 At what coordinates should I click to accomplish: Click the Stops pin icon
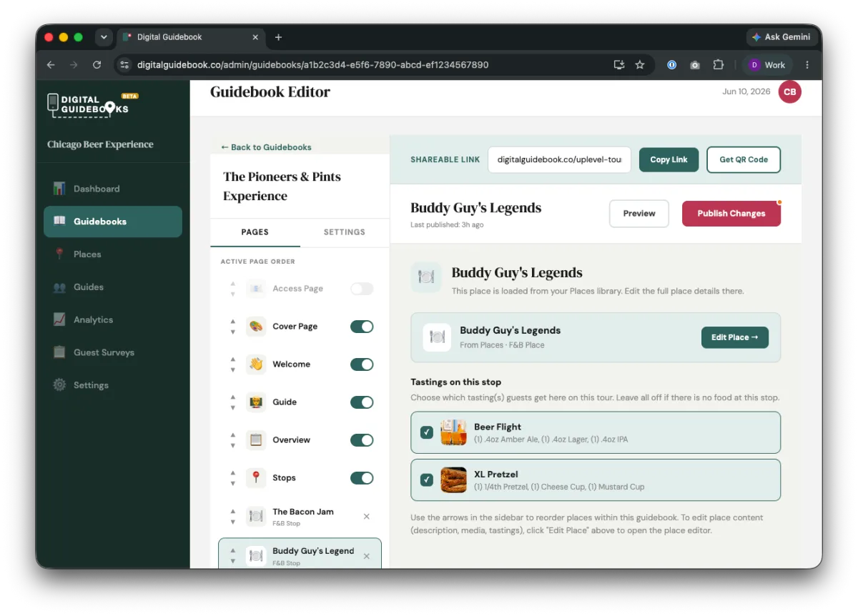(x=256, y=478)
